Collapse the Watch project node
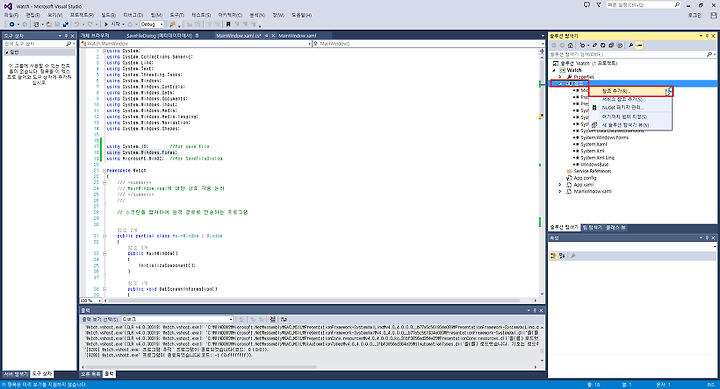 coord(554,70)
